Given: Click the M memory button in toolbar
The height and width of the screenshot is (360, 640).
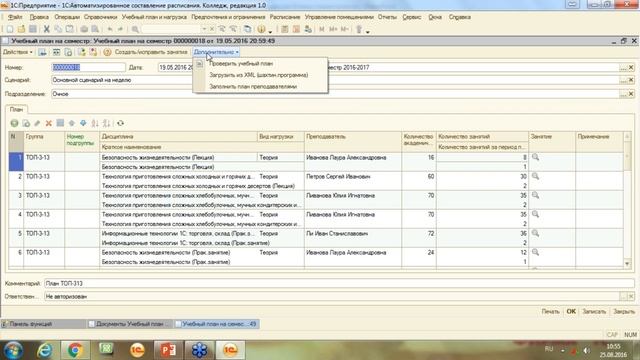Looking at the screenshot, I should click(x=322, y=29).
